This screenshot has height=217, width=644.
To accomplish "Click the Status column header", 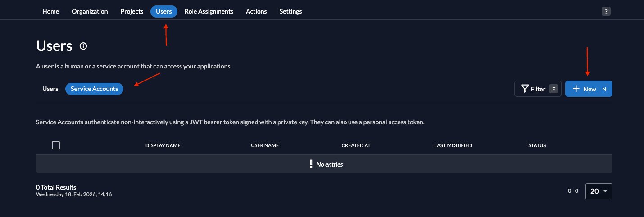I will (x=537, y=145).
